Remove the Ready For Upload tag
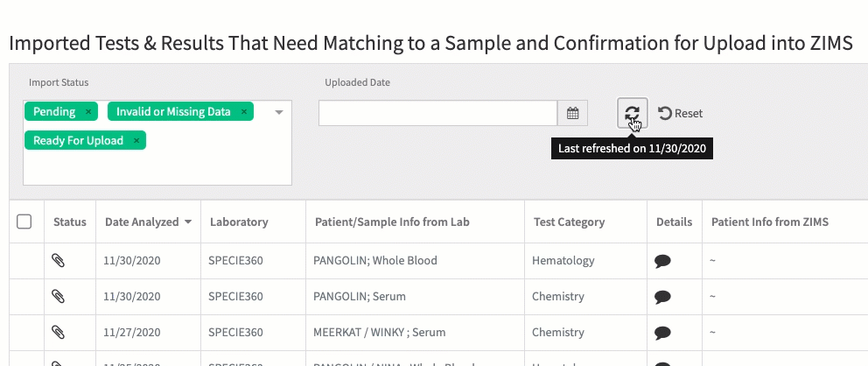Image resolution: width=868 pixels, height=366 pixels. [x=136, y=141]
